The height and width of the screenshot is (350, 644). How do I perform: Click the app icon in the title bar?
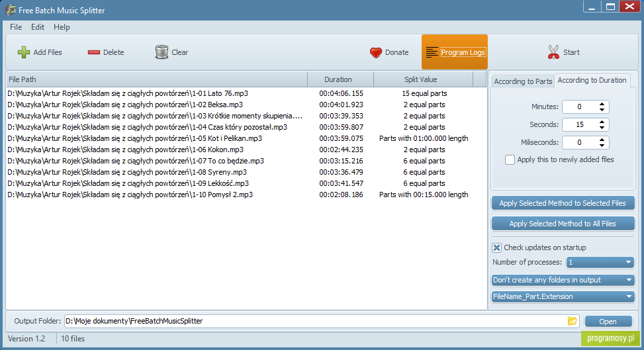11,11
